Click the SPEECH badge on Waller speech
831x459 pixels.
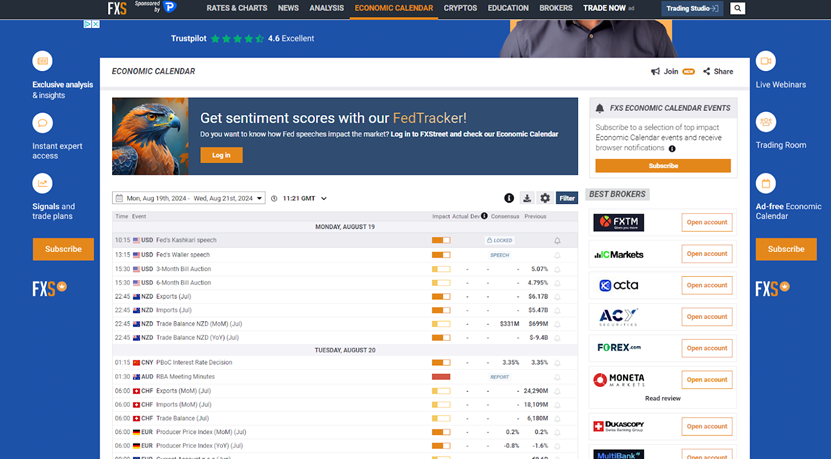tap(500, 255)
